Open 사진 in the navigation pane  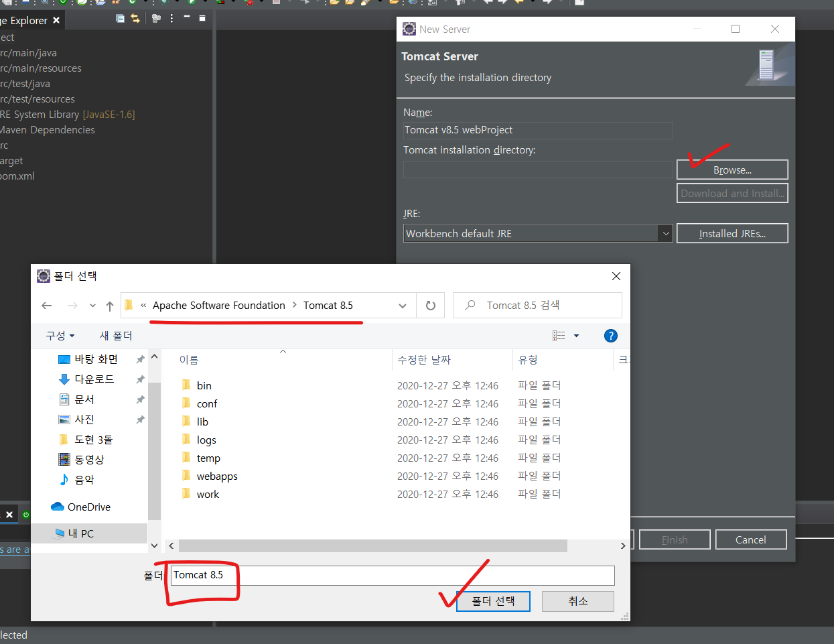point(84,420)
